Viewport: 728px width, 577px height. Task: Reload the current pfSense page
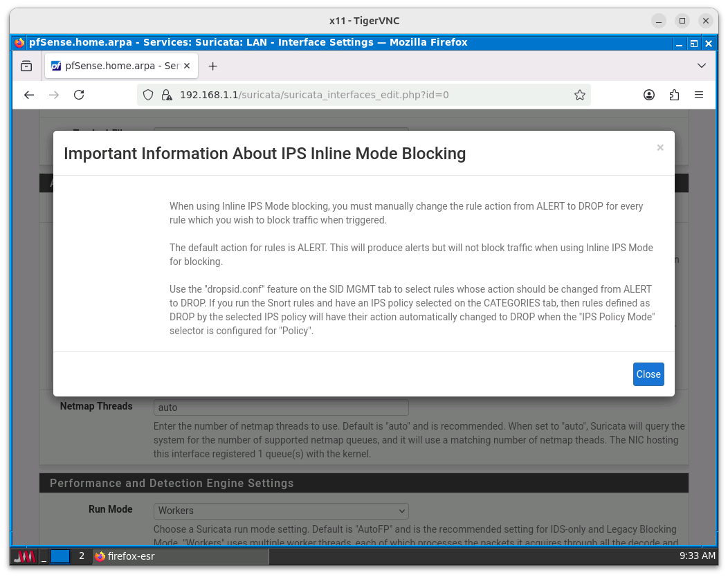tap(79, 95)
